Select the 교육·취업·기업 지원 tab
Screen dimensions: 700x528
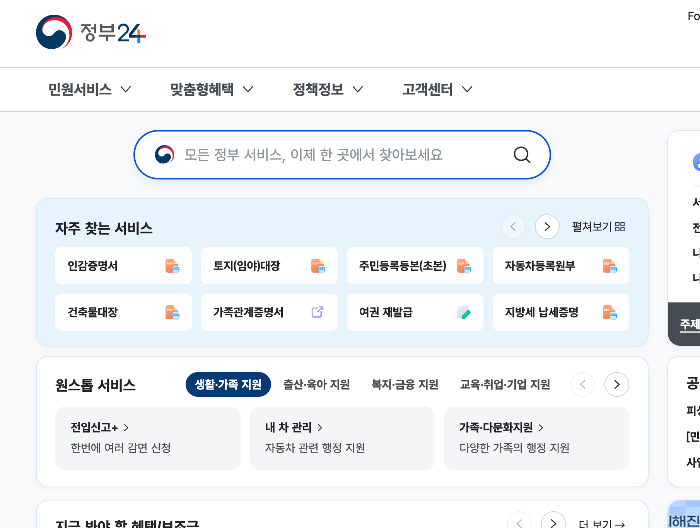(505, 384)
